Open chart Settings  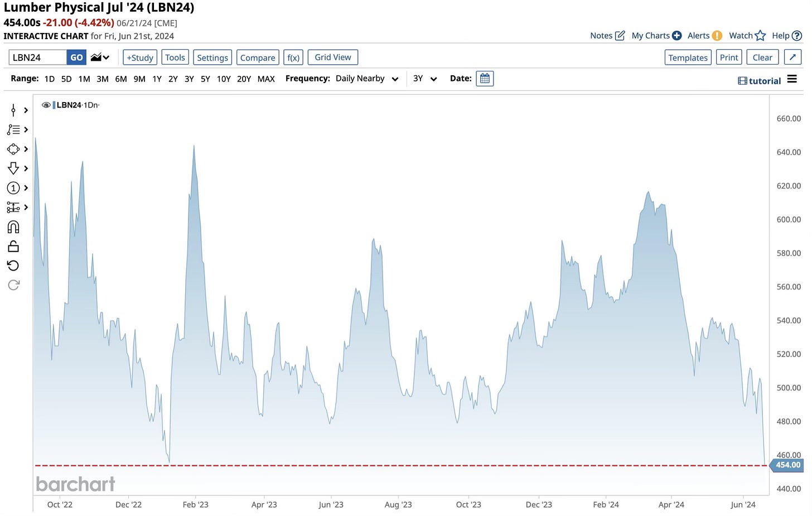click(x=212, y=57)
